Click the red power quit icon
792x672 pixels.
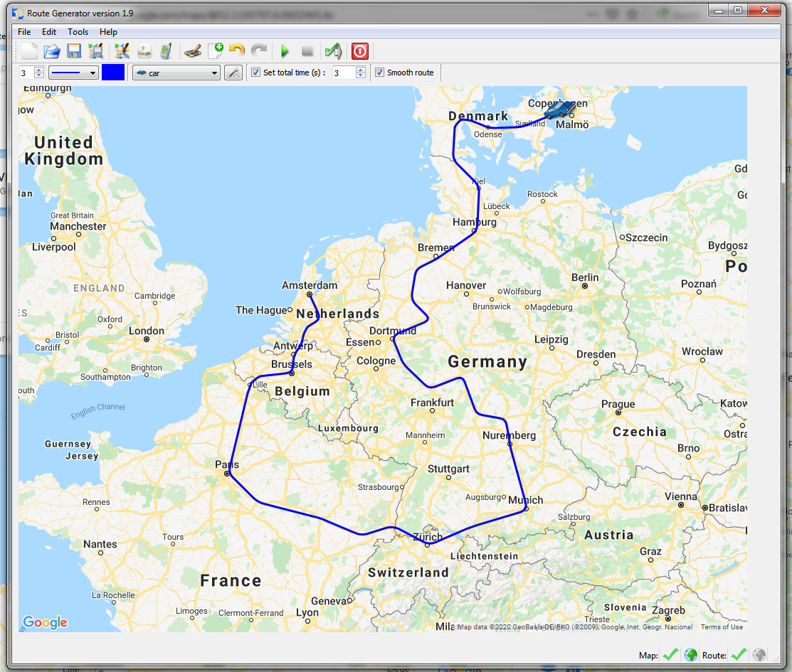click(x=359, y=51)
